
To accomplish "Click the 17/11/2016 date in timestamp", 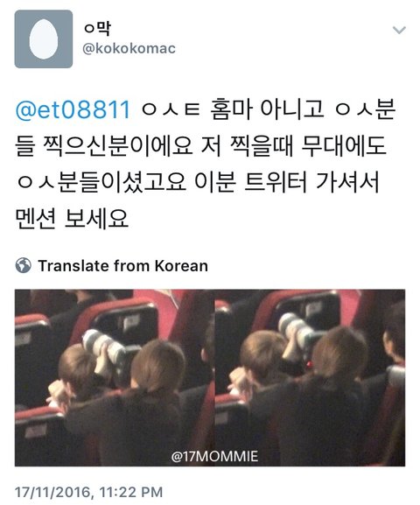I will (x=53, y=493).
